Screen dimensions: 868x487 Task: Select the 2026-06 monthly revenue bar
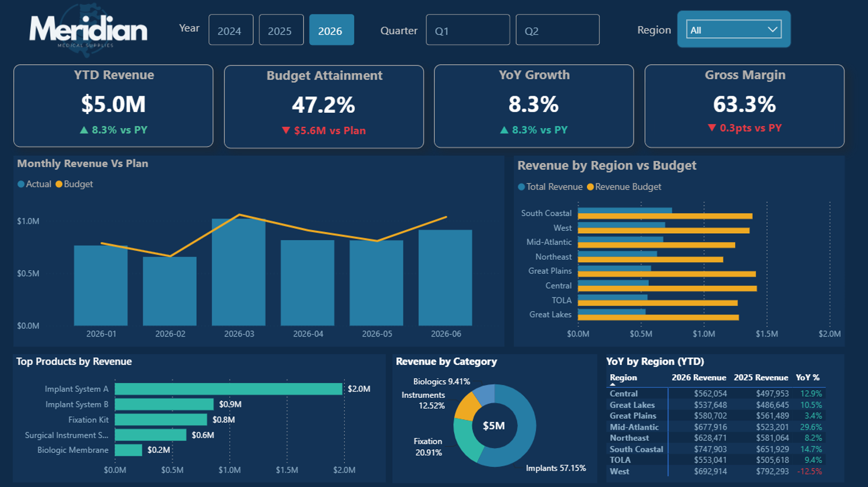pyautogui.click(x=445, y=277)
